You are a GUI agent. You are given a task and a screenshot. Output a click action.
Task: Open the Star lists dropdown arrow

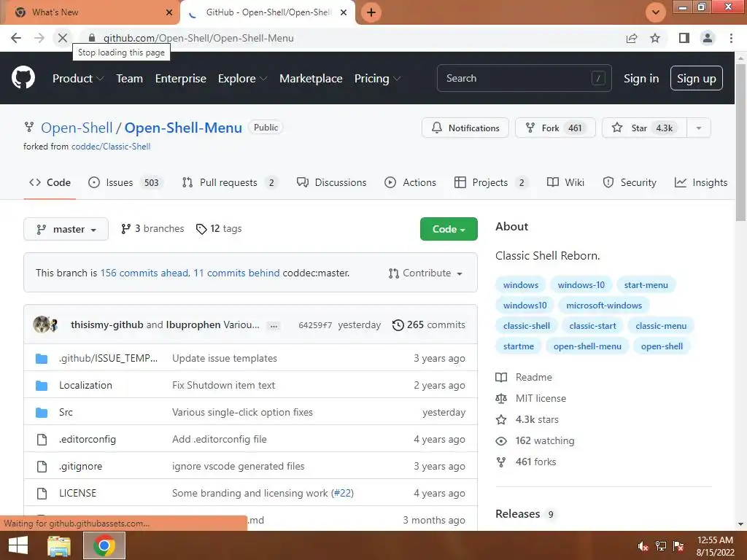(x=698, y=128)
